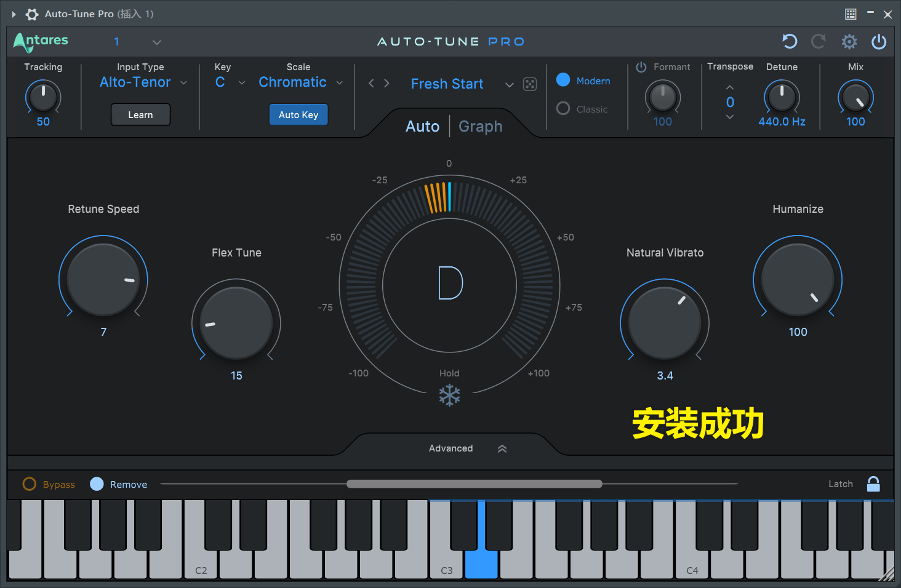This screenshot has width=901, height=588.
Task: Click the Flex Tune value 15
Action: point(236,376)
